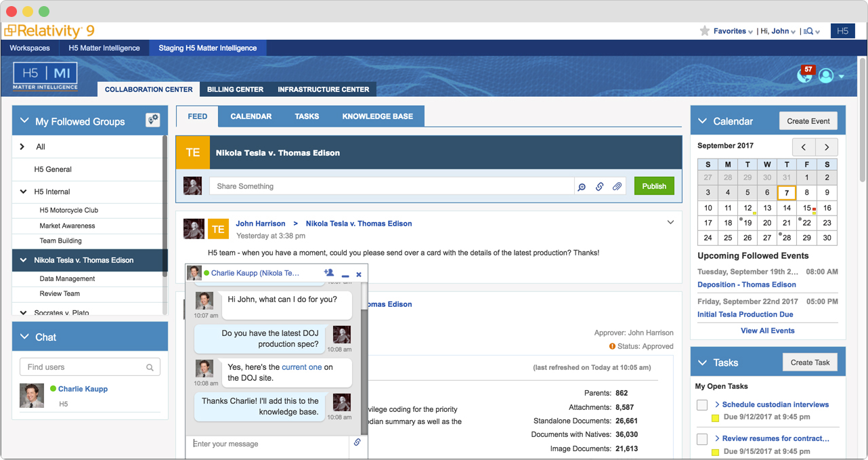Collapse the Nikola Tesla v. Thomas Edison group
This screenshot has width=868, height=460.
tap(23, 260)
